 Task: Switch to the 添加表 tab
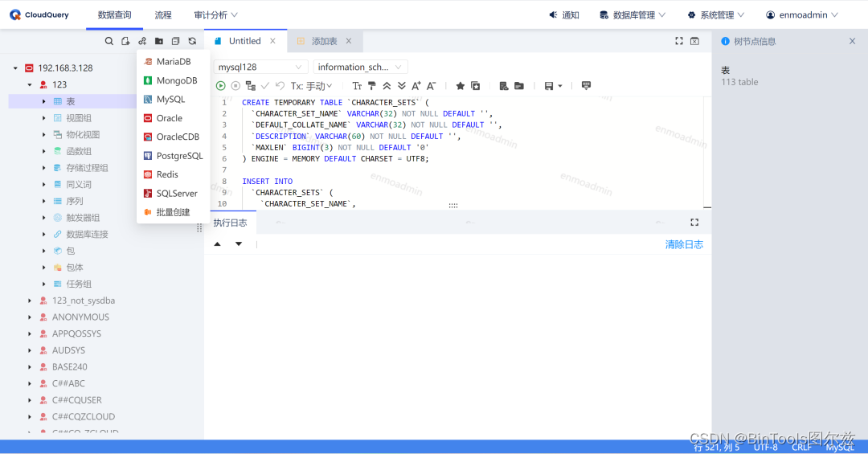[x=324, y=41]
